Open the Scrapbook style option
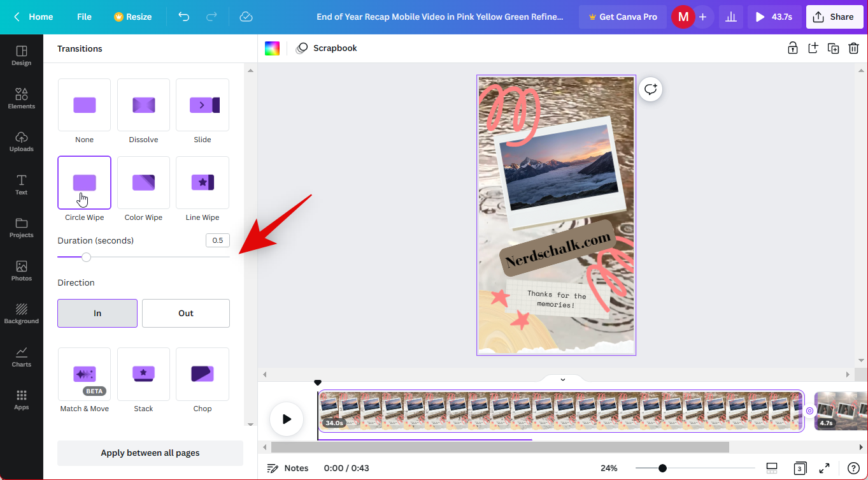 click(327, 48)
